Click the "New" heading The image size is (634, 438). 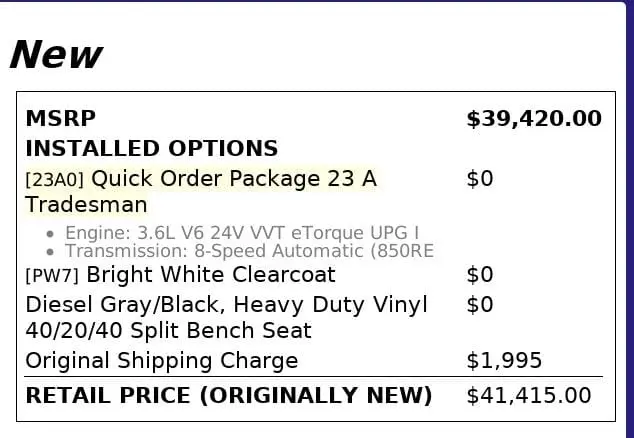point(55,53)
